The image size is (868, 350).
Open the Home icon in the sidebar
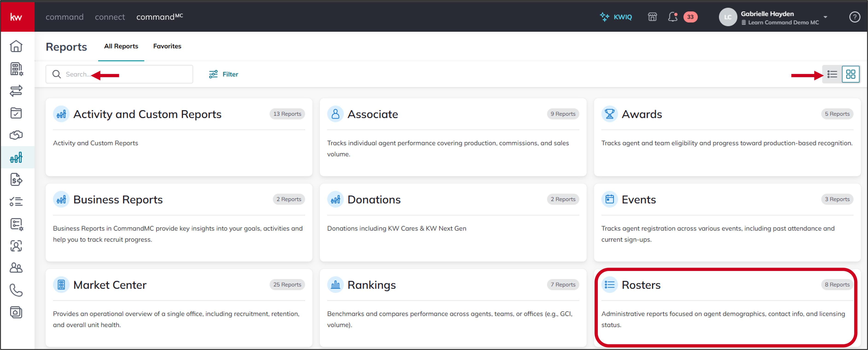point(16,46)
